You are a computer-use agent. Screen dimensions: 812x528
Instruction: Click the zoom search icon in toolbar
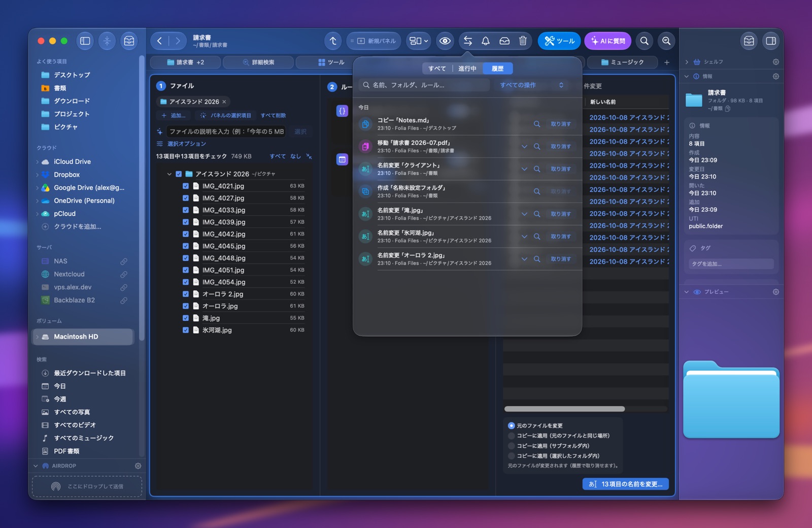(666, 41)
